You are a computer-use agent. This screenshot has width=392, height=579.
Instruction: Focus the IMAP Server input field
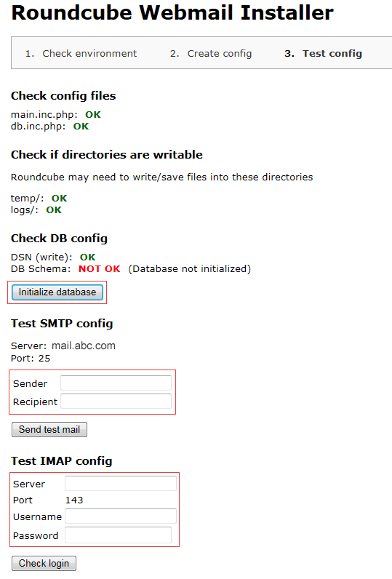[121, 484]
